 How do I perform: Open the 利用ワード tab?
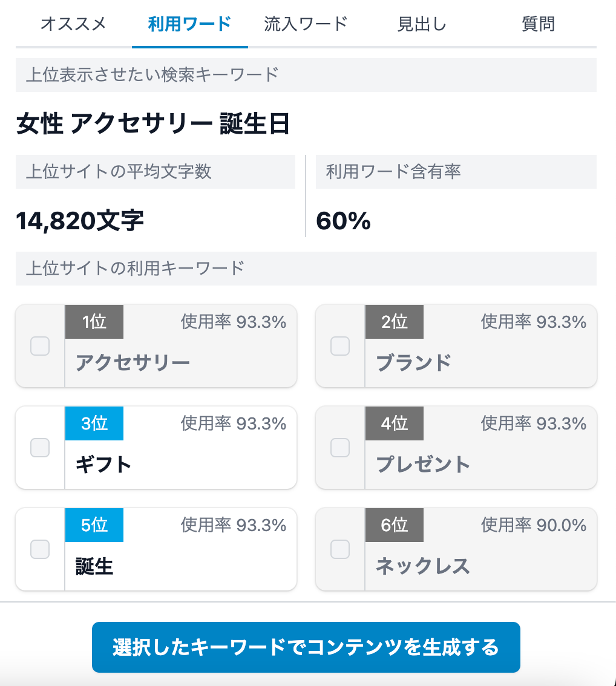[189, 24]
